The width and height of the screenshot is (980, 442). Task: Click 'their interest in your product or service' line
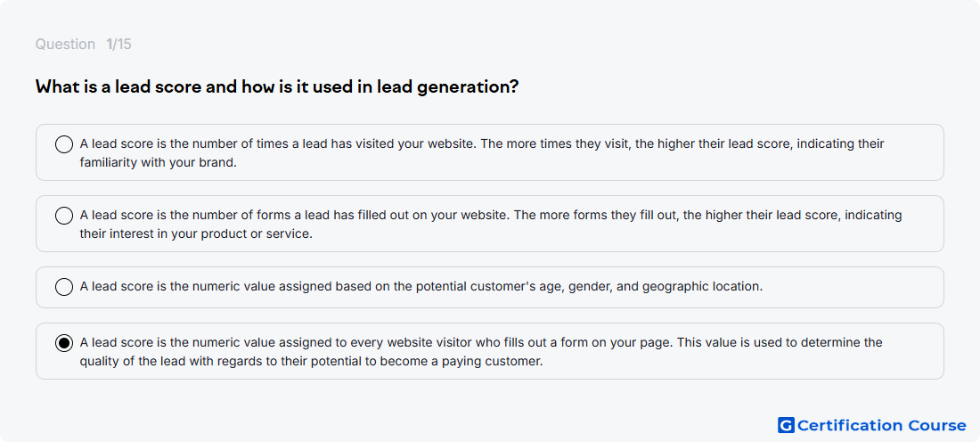[195, 234]
